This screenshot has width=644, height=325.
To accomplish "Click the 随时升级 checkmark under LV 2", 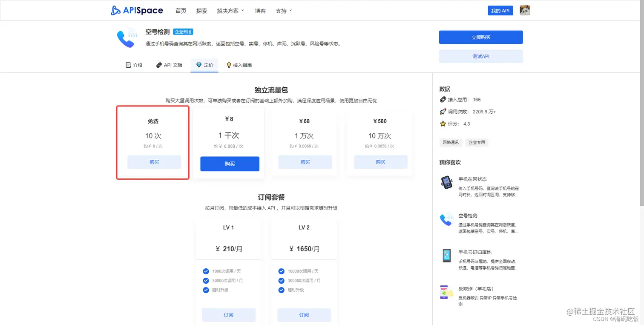I will [281, 290].
